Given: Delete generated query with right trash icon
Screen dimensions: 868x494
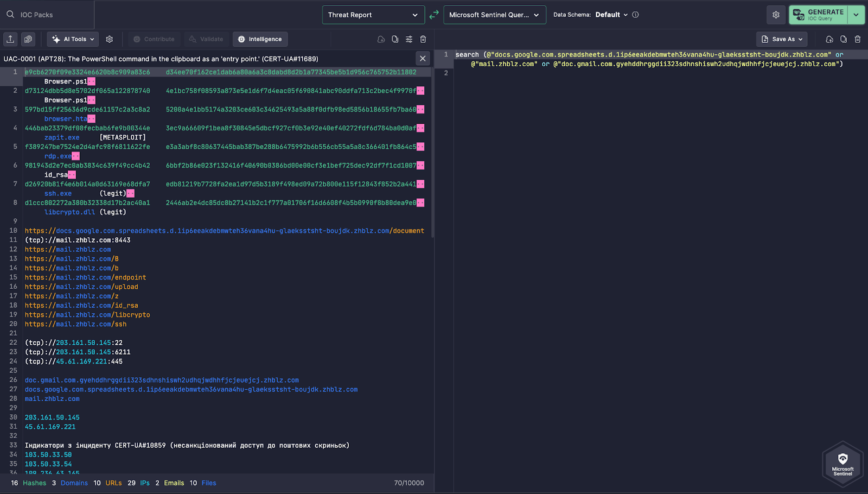Looking at the screenshot, I should coord(858,39).
